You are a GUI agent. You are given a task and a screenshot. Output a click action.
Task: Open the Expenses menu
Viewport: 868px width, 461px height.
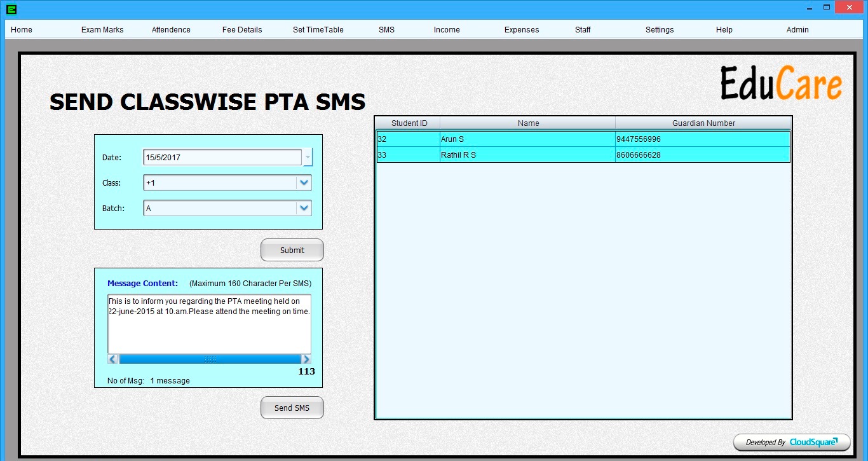522,30
